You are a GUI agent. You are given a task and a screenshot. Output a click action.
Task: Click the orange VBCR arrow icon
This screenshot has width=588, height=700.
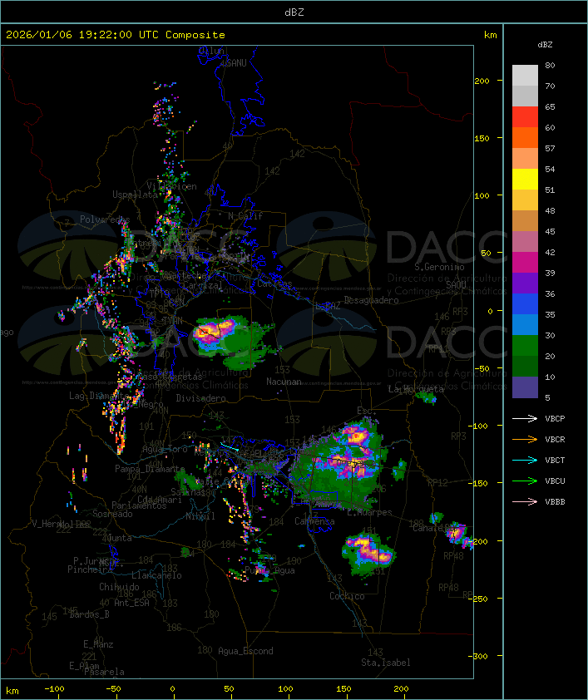click(x=526, y=439)
